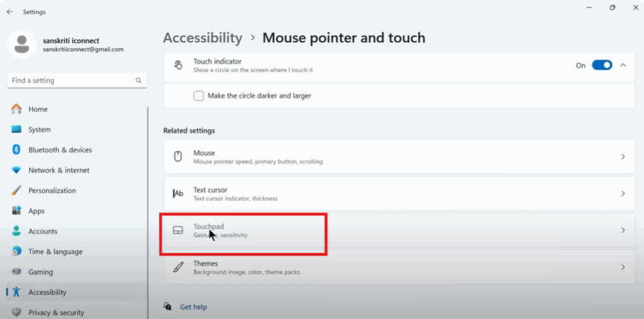
Task: Click the Related settings heading
Action: [x=189, y=131]
